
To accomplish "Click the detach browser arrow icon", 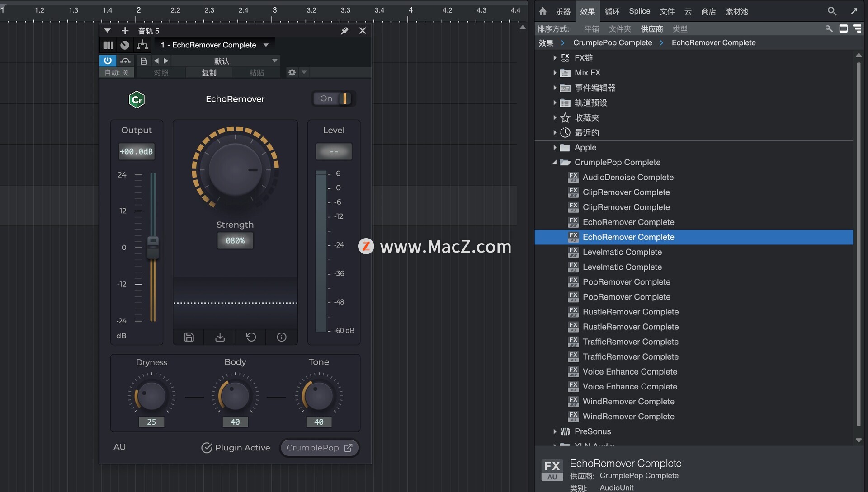I will click(854, 11).
